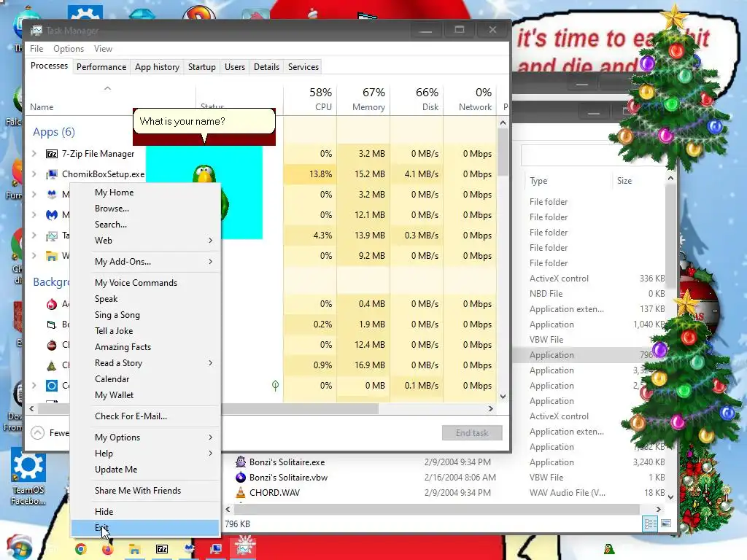The image size is (747, 560).
Task: Click the green parrot system tray icon
Action: pos(609,549)
